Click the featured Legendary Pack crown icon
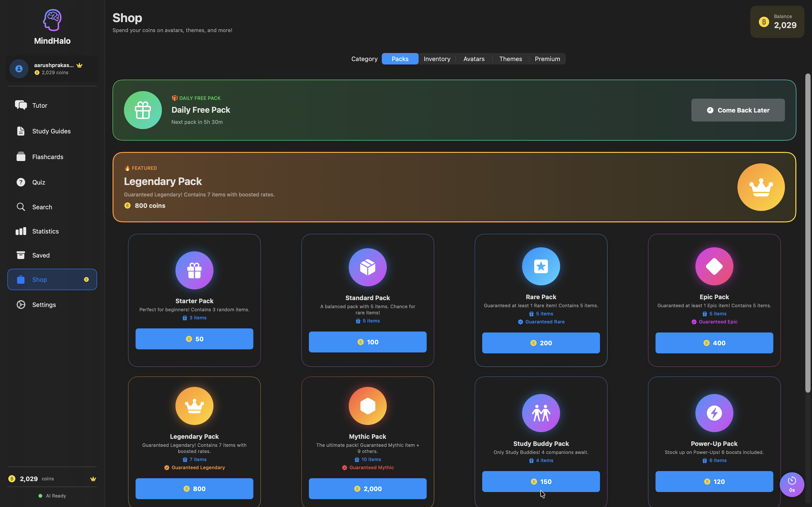 coord(761,187)
